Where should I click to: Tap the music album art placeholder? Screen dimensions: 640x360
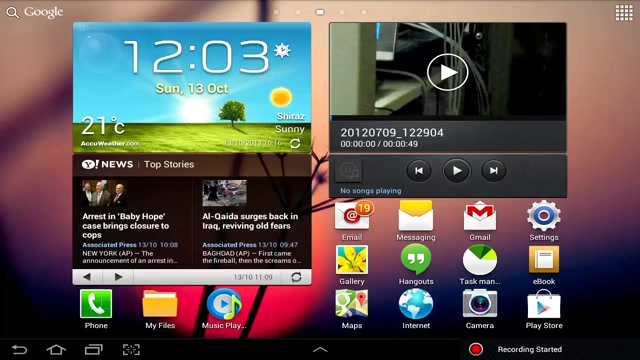[349, 171]
